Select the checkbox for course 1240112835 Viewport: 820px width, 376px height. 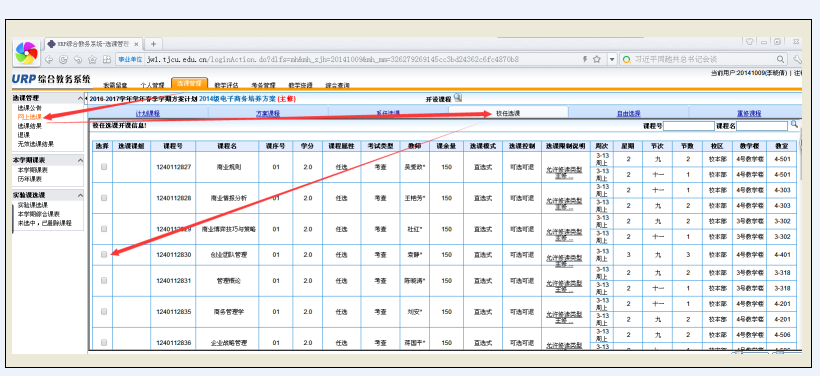[x=104, y=311]
